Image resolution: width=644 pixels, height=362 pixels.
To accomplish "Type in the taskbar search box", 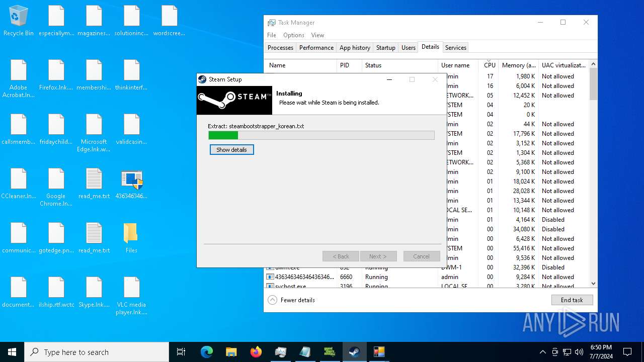I will click(97, 352).
